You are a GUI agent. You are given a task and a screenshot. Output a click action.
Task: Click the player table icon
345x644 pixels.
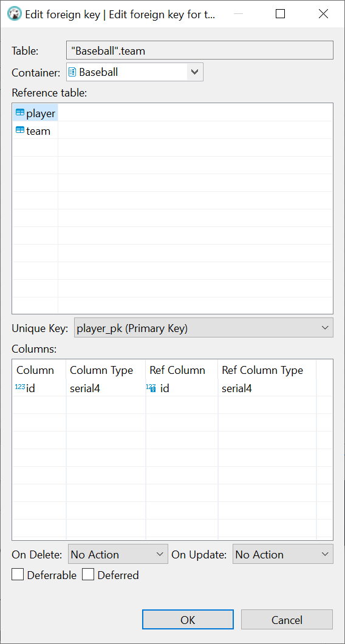pos(19,112)
